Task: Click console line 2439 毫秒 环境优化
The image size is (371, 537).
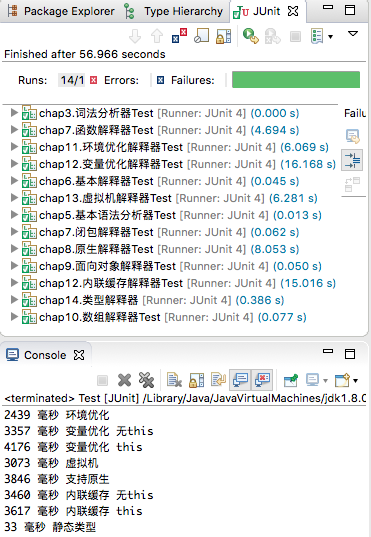Action: click(57, 415)
